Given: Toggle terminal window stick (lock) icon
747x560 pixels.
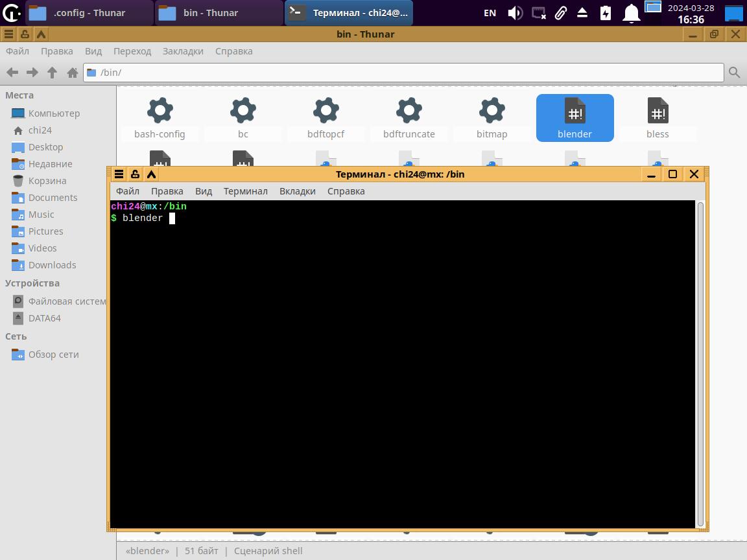Looking at the screenshot, I should (x=136, y=174).
